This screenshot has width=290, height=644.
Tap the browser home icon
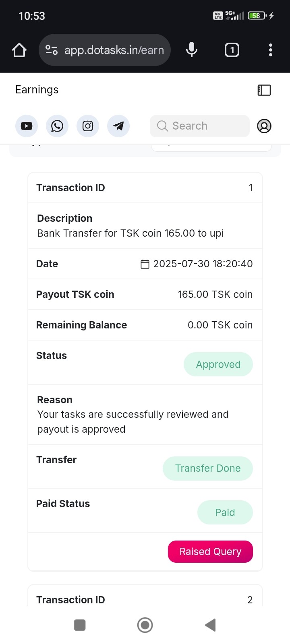(19, 50)
